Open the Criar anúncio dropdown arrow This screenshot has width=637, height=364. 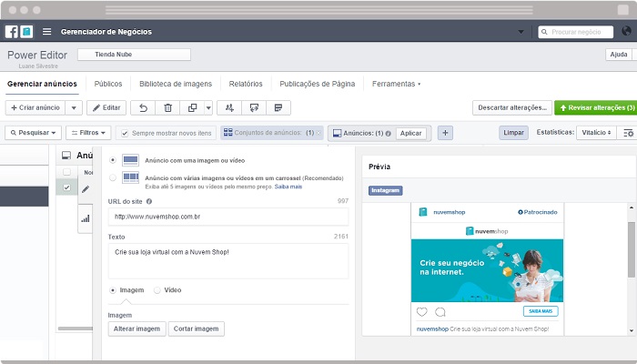[74, 107]
